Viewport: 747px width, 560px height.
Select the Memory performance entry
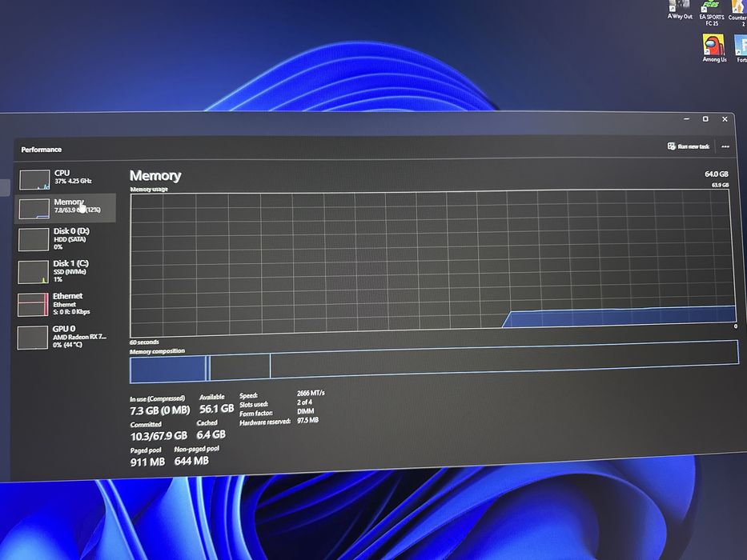(x=66, y=208)
